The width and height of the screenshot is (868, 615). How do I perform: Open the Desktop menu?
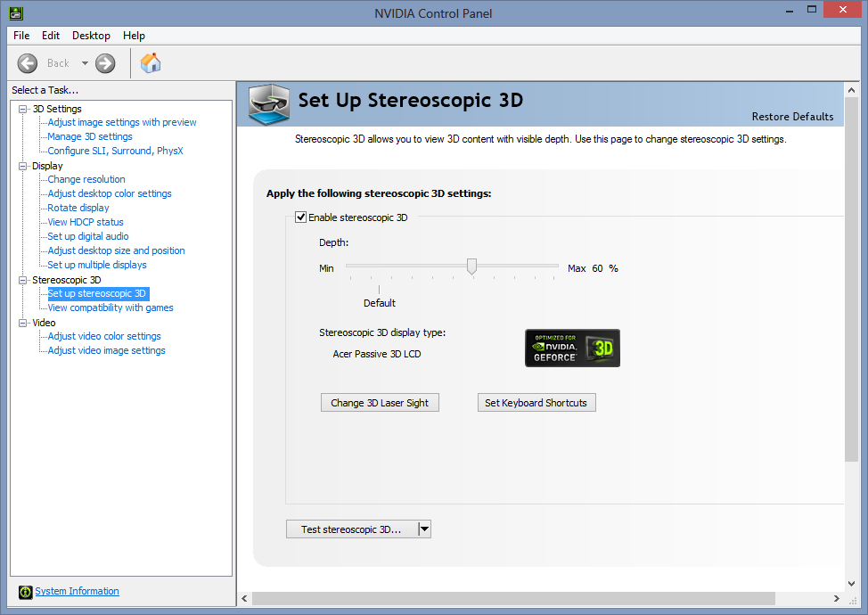pyautogui.click(x=91, y=36)
